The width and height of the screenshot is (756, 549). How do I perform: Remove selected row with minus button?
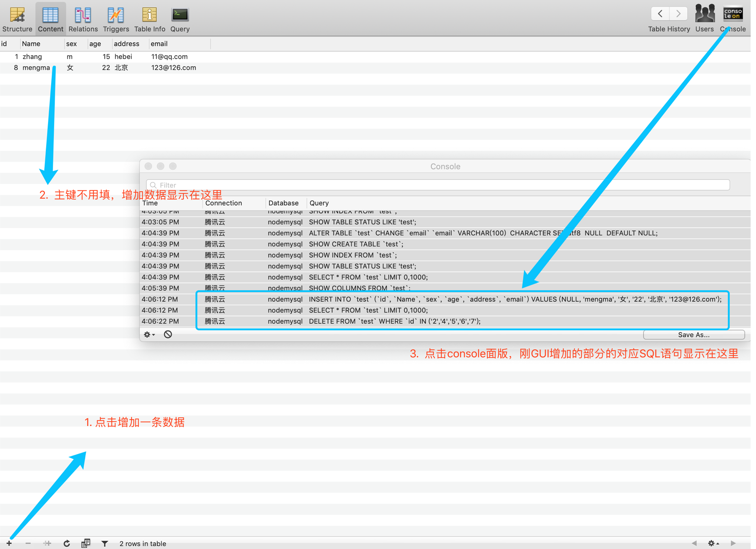28,543
